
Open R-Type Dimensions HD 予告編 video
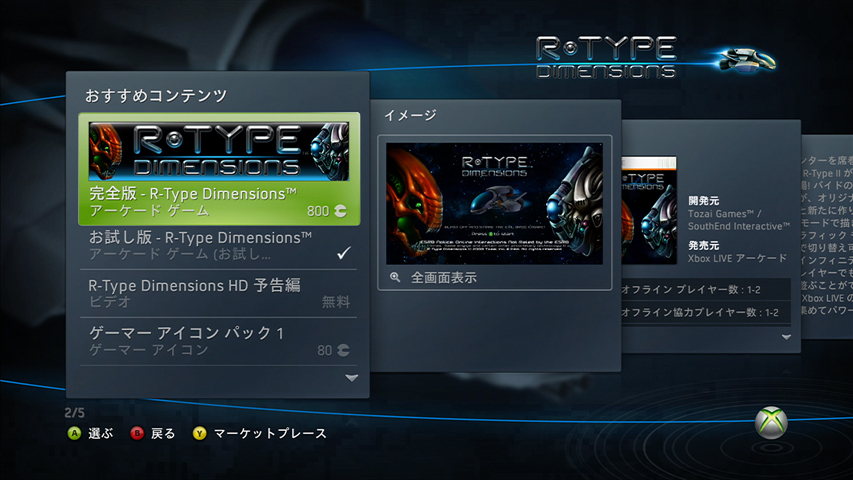click(x=219, y=293)
